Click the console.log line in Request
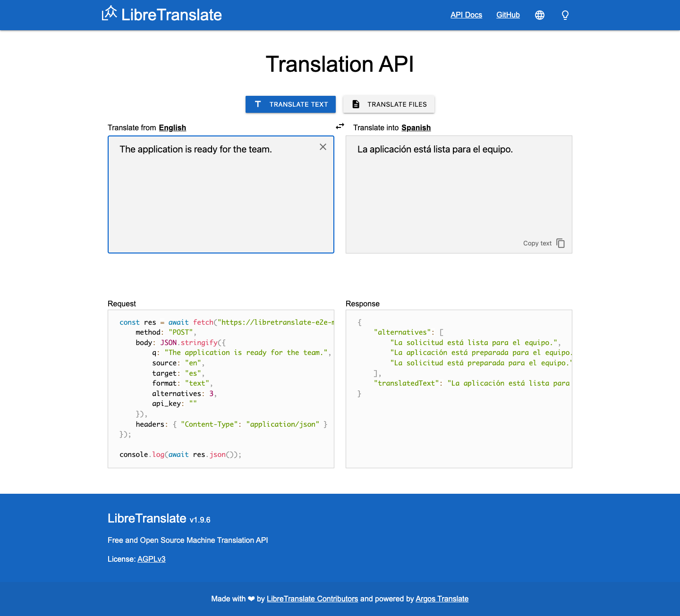680x616 pixels. coord(180,455)
